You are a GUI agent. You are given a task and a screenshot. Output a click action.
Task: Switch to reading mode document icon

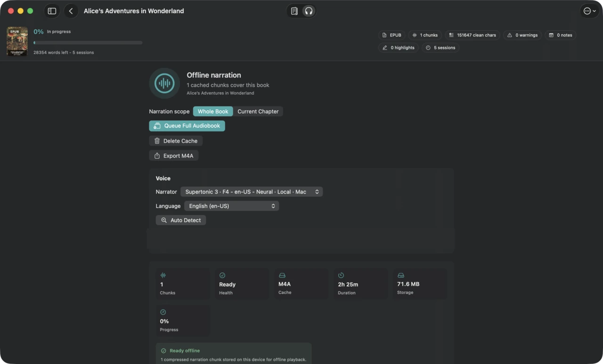tap(294, 11)
